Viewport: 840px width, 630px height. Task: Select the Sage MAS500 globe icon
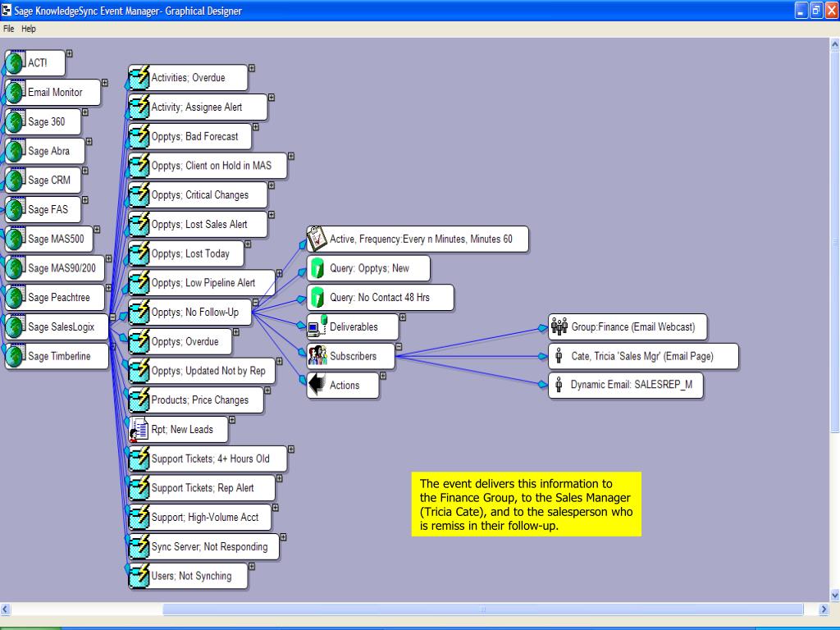16,239
